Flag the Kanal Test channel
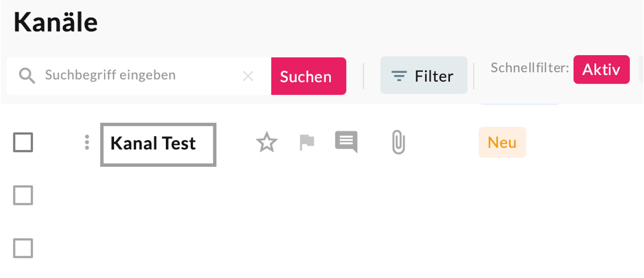The width and height of the screenshot is (644, 278). point(307,142)
